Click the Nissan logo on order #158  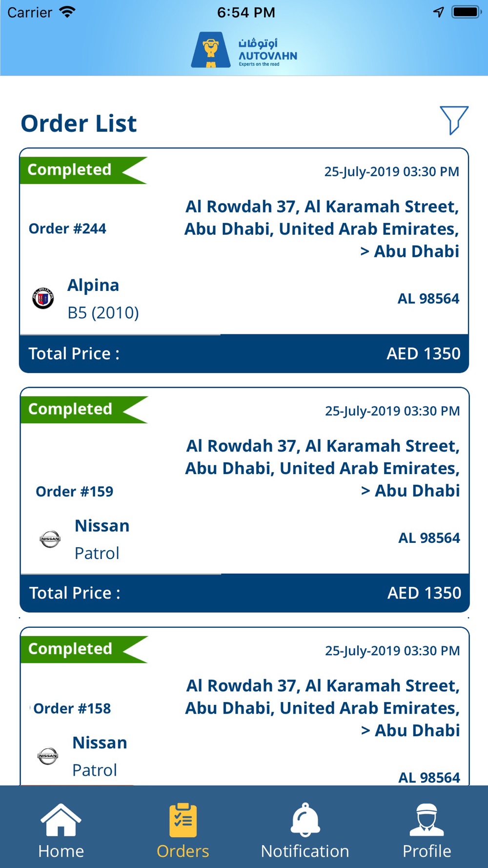click(x=48, y=756)
